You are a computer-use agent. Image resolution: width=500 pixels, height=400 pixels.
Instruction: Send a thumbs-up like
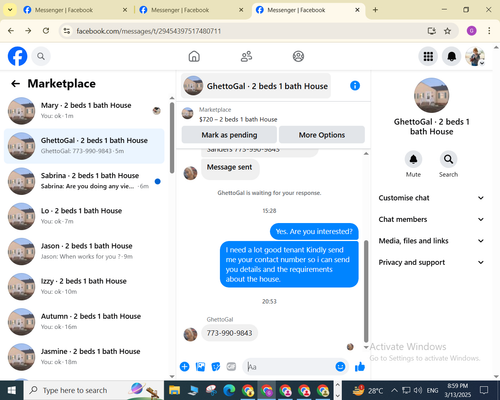coord(360,367)
